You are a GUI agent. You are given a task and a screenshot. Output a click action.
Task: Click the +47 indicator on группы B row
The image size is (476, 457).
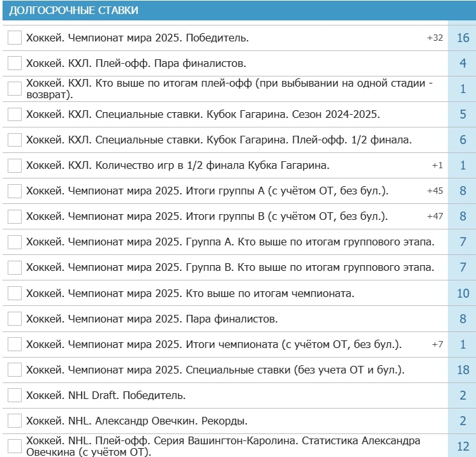click(x=435, y=216)
